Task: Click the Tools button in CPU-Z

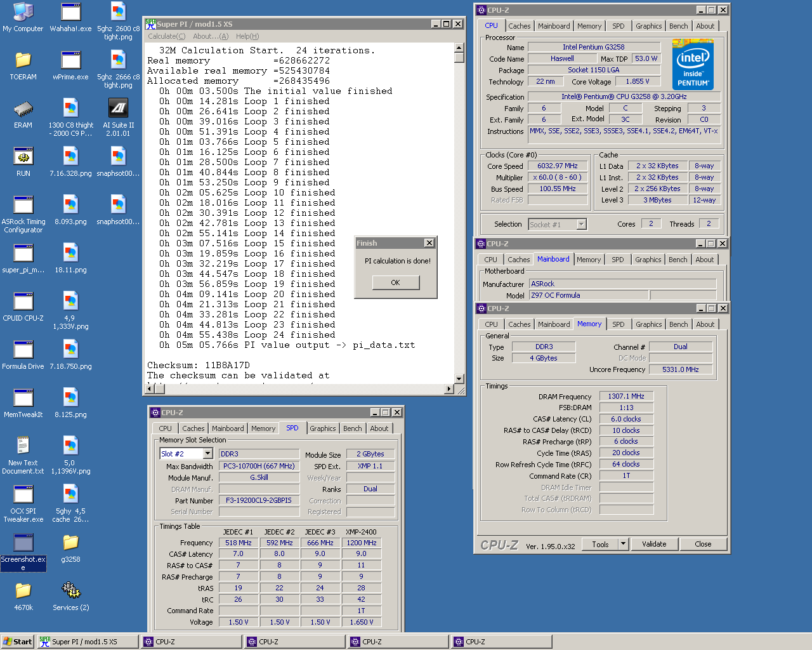Action: (x=600, y=544)
